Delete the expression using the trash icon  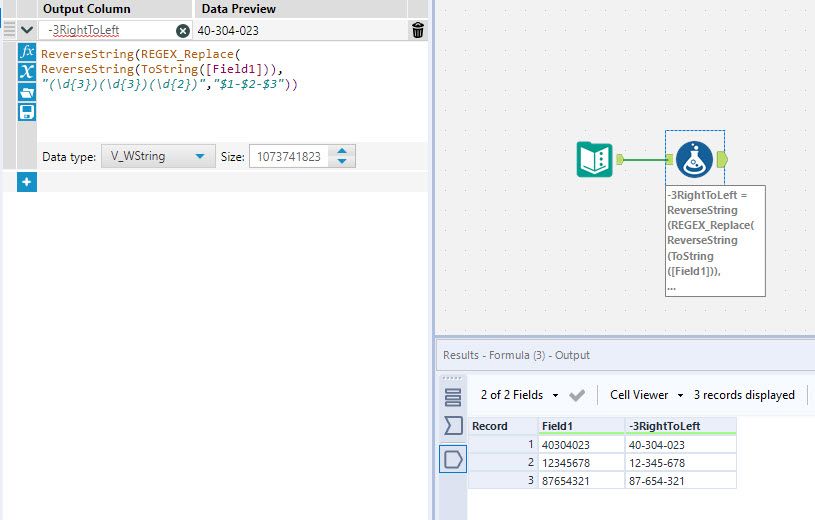tap(418, 31)
